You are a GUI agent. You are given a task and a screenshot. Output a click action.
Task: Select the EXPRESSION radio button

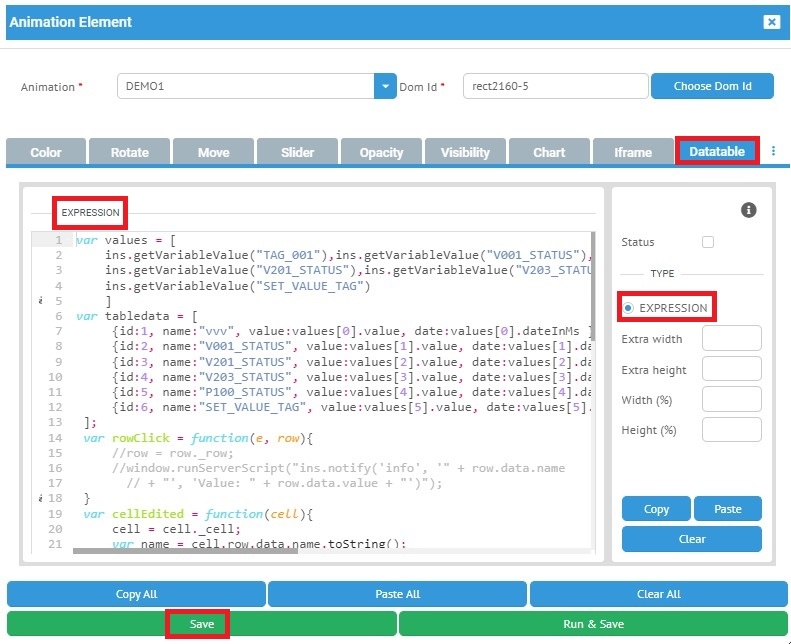(x=628, y=308)
